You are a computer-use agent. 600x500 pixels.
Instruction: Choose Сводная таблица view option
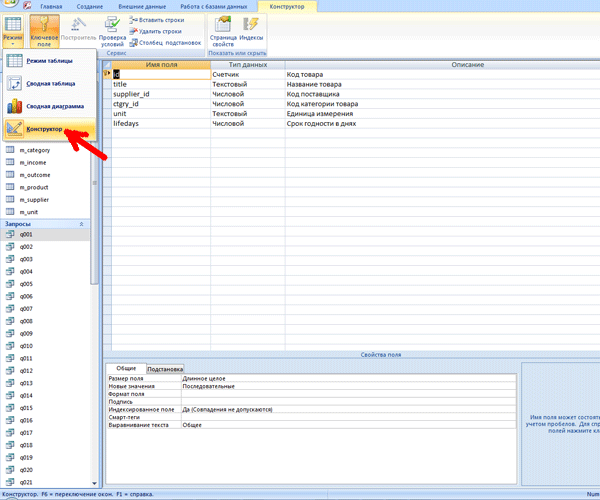pos(49,83)
